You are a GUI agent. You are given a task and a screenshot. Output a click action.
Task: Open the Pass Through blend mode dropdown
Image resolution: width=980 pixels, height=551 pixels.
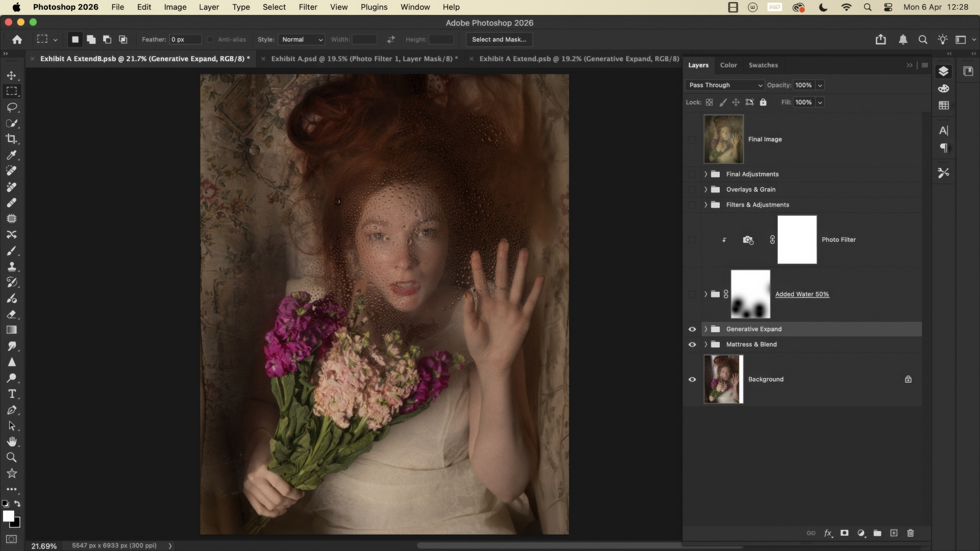(x=724, y=85)
